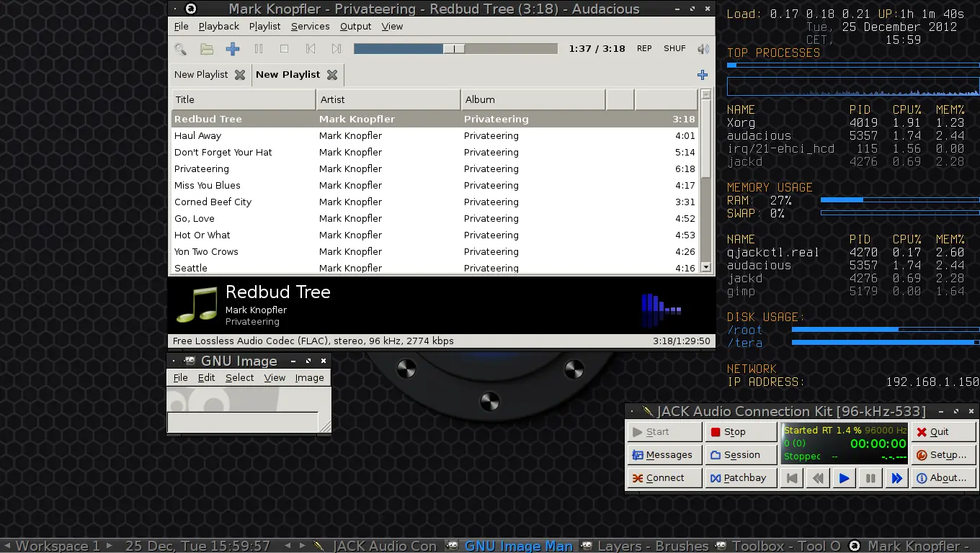Add files using the blue plus toolbar icon
This screenshot has height=553, width=980.
[233, 49]
